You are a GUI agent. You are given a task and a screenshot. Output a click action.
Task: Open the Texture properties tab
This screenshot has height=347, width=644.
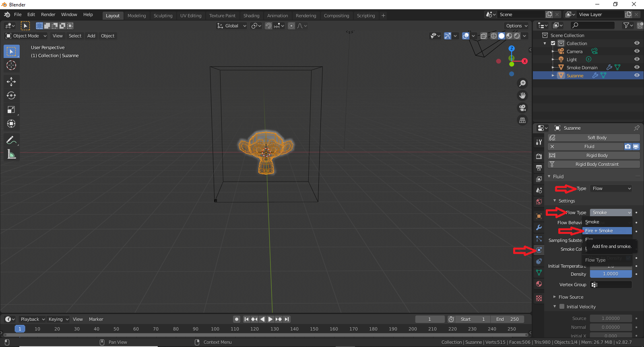click(539, 298)
